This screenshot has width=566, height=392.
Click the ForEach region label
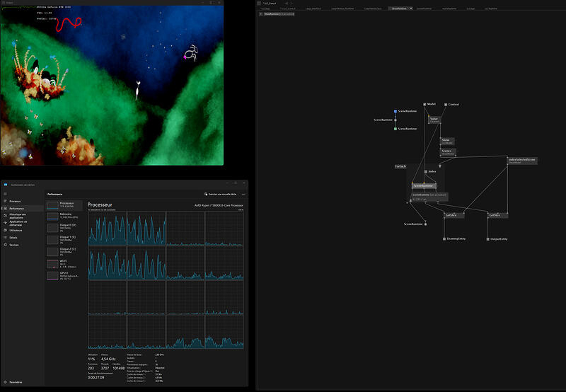[400, 166]
